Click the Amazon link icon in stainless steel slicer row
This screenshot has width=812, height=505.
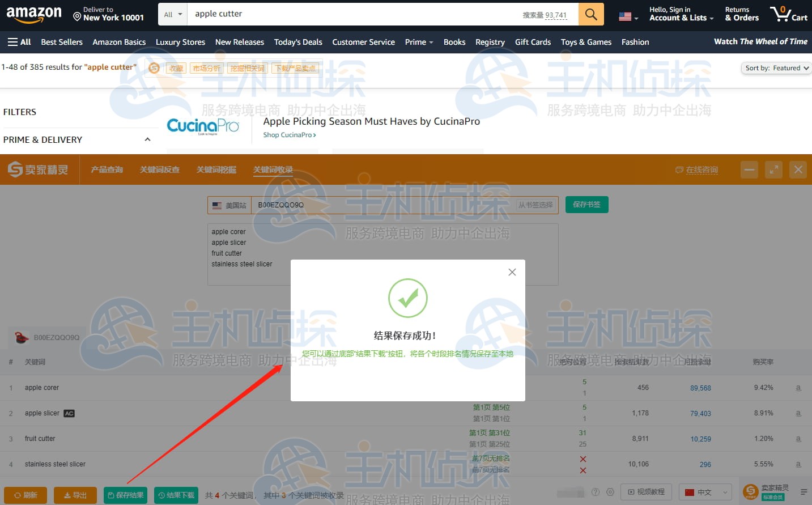coord(798,464)
